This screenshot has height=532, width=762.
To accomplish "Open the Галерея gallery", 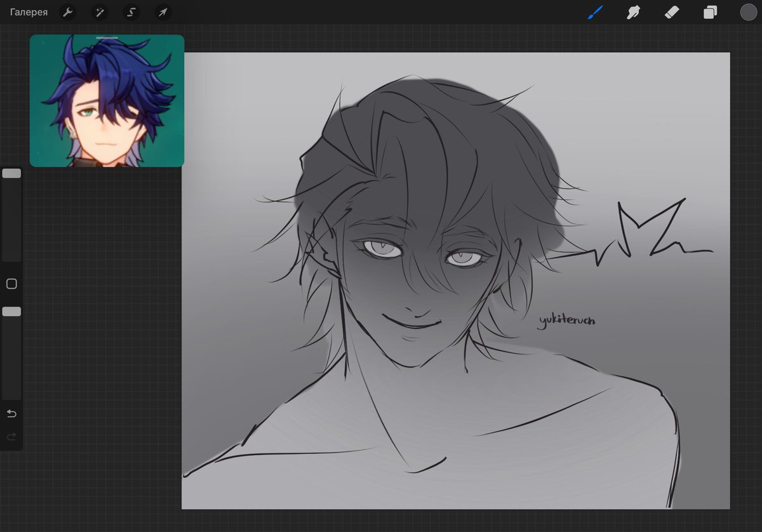I will (29, 12).
